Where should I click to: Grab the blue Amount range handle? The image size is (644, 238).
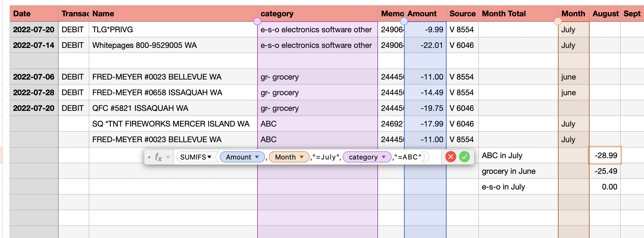(404, 21)
